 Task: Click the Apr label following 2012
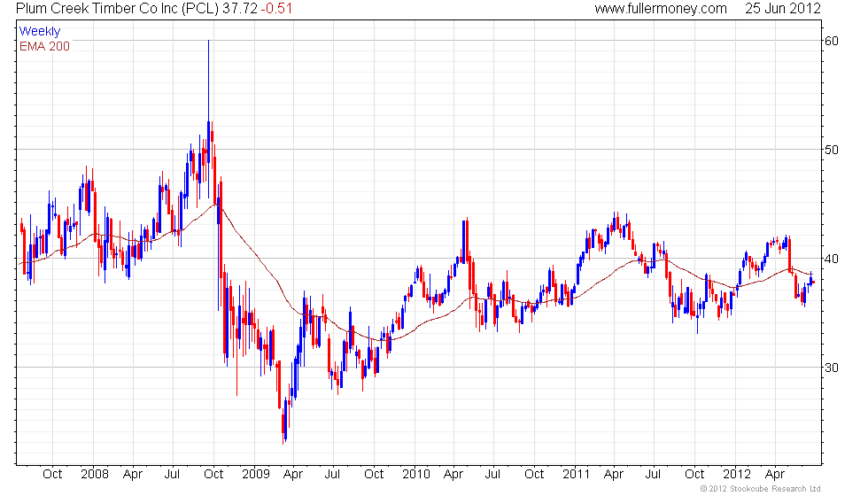[775, 475]
